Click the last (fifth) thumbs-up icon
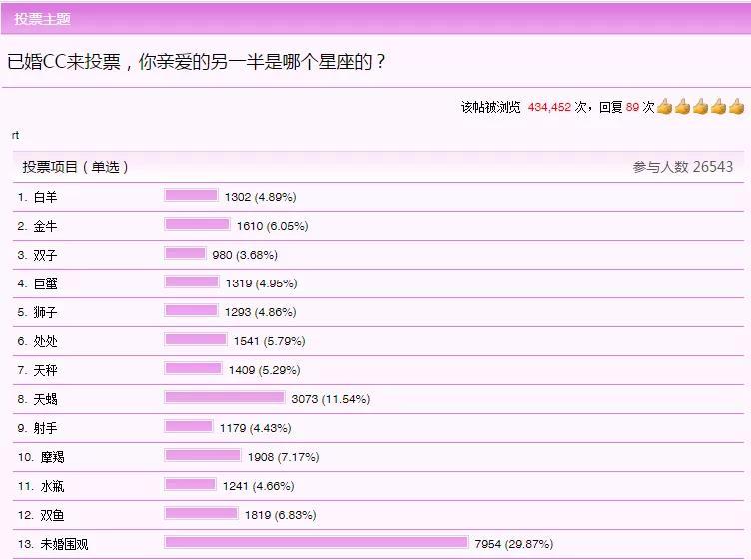 737,107
